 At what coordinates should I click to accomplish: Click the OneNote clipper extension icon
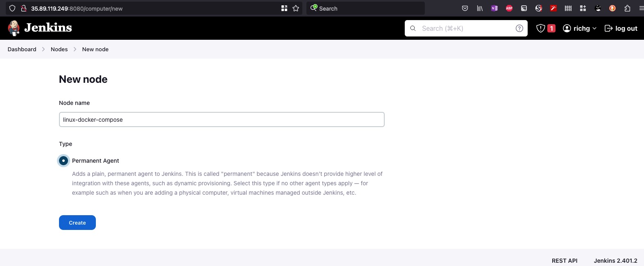coord(494,8)
